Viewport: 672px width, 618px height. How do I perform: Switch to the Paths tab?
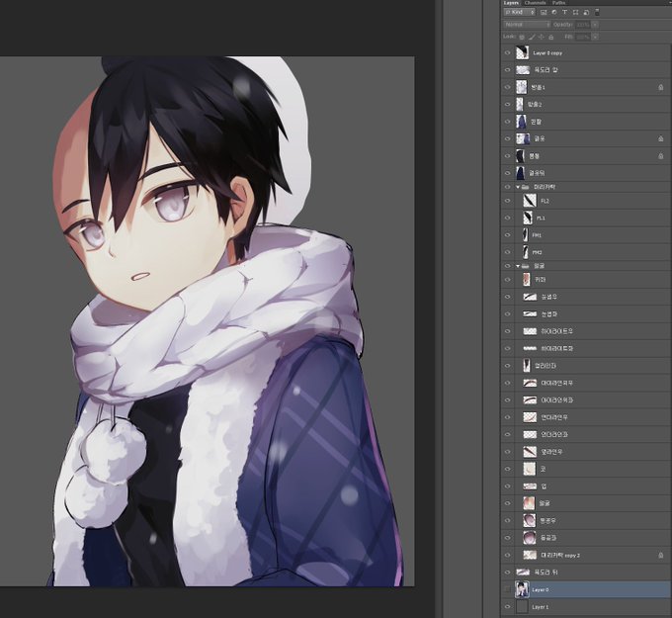559,3
